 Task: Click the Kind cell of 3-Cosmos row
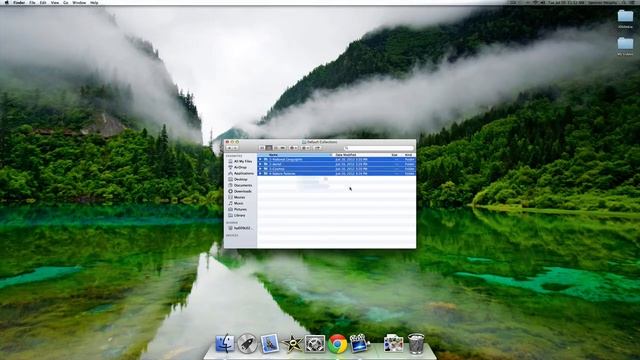409,169
